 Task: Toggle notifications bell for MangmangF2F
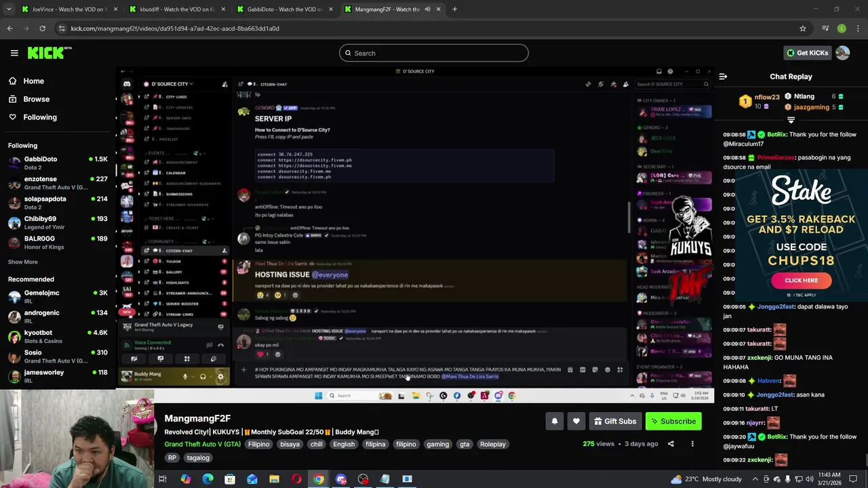pyautogui.click(x=554, y=422)
